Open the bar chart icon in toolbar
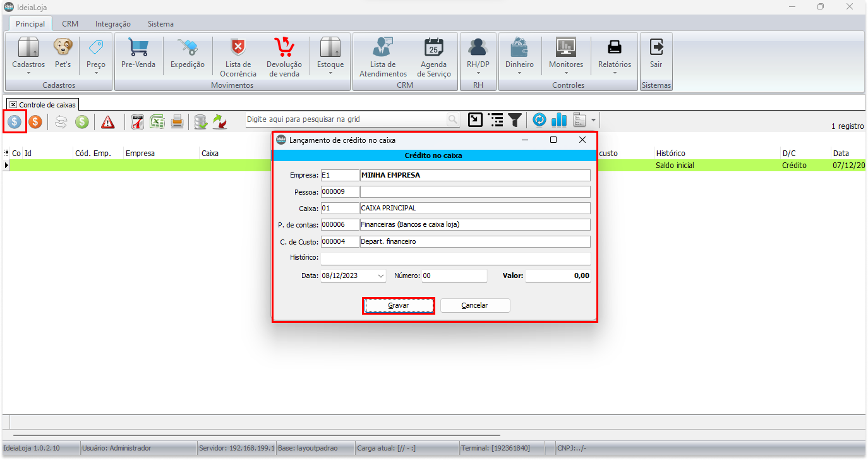The height and width of the screenshot is (460, 868). 558,120
